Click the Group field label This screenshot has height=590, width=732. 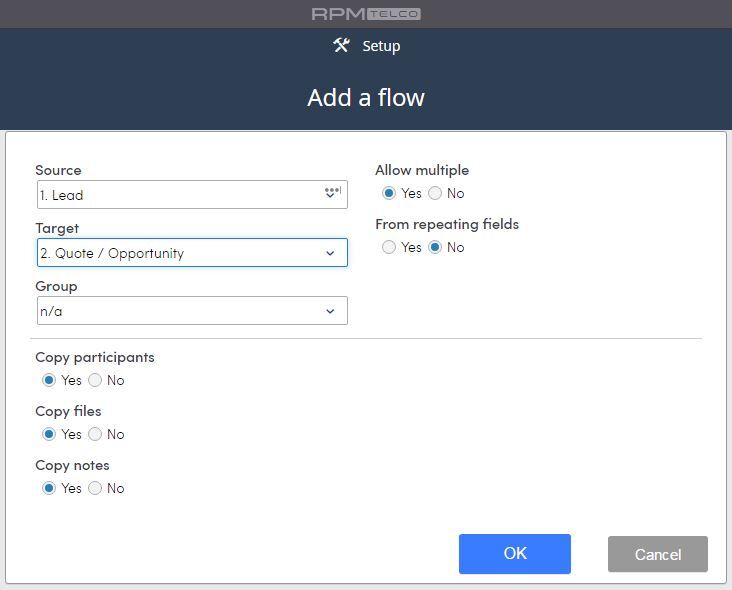[56, 286]
